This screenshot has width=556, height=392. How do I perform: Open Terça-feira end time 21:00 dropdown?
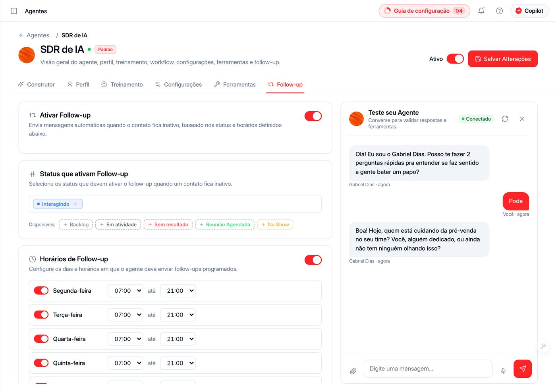[178, 315]
